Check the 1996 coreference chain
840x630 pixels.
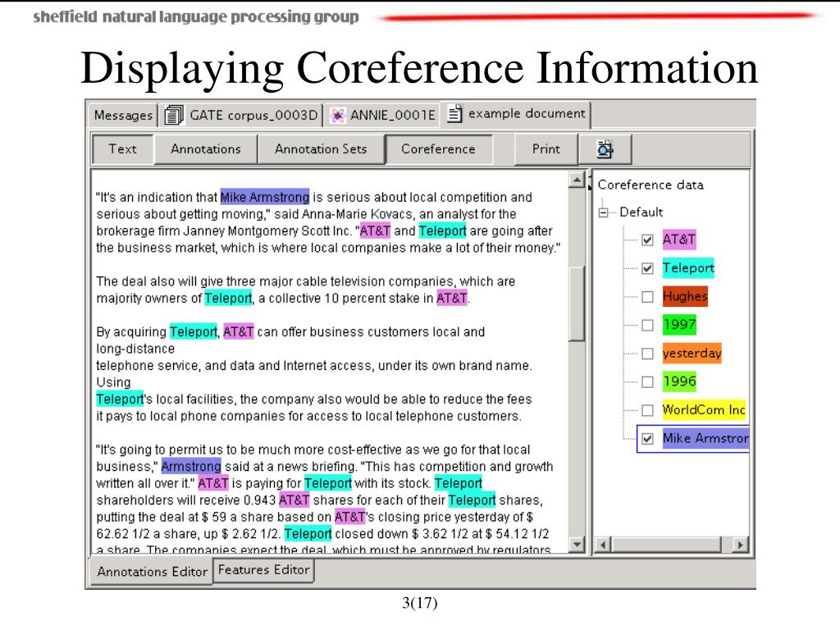click(648, 382)
